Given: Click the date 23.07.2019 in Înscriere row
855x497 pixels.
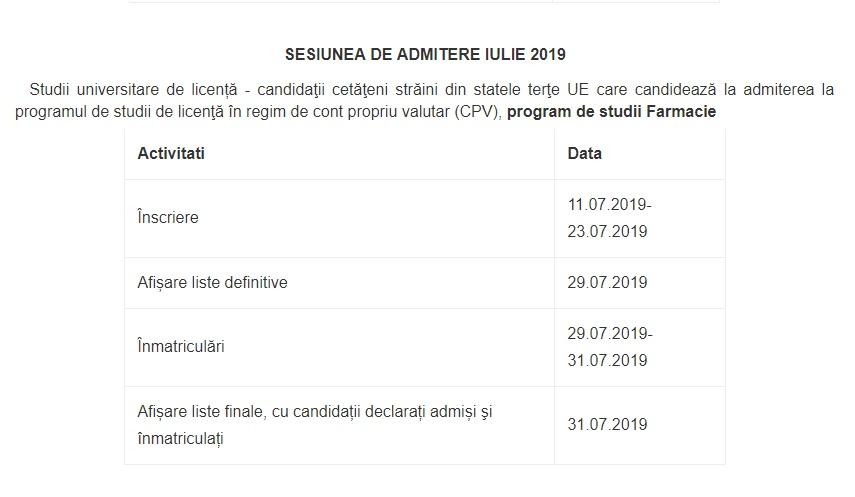Looking at the screenshot, I should tap(607, 231).
